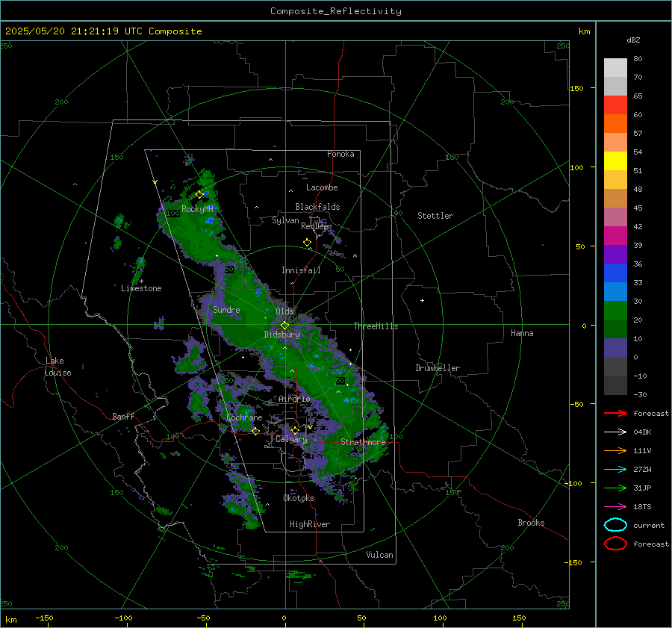Click the Sylvan label on map
The width and height of the screenshot is (672, 628).
[285, 220]
